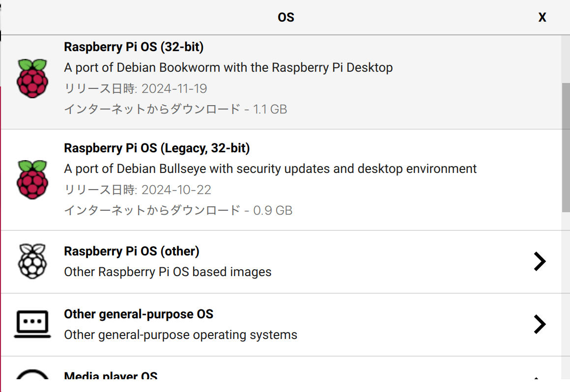Click the outlined raspberry icon for Raspberry Pi OS (other)
This screenshot has width=570, height=392.
[x=32, y=261]
